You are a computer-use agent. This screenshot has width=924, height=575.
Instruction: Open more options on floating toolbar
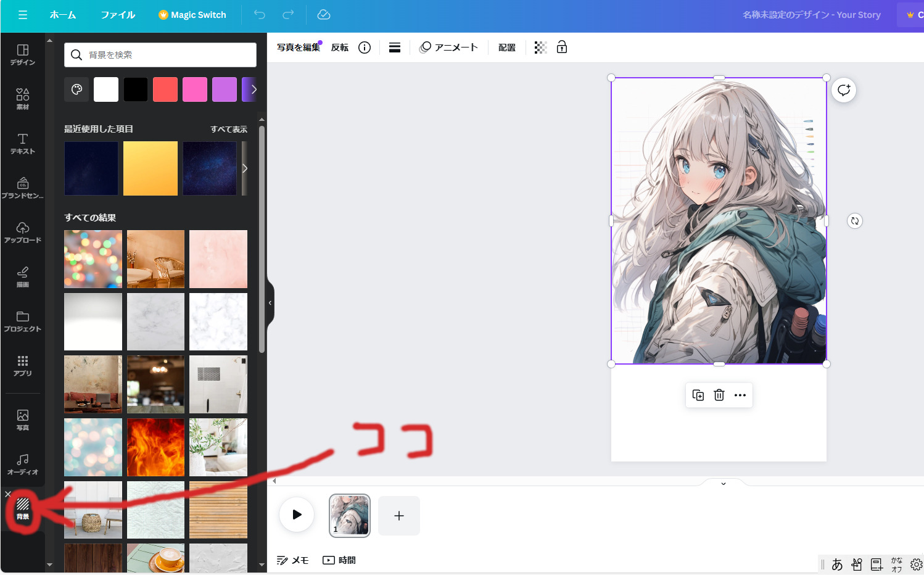(x=740, y=395)
